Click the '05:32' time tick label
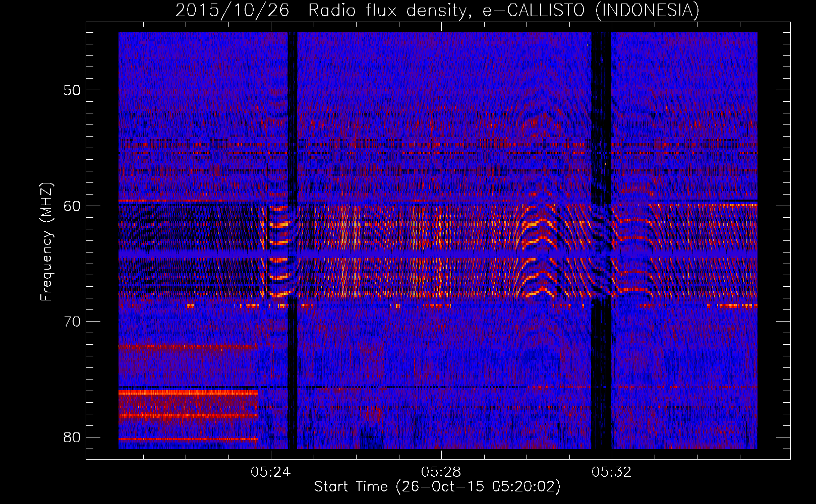This screenshot has width=816, height=504. 612,472
